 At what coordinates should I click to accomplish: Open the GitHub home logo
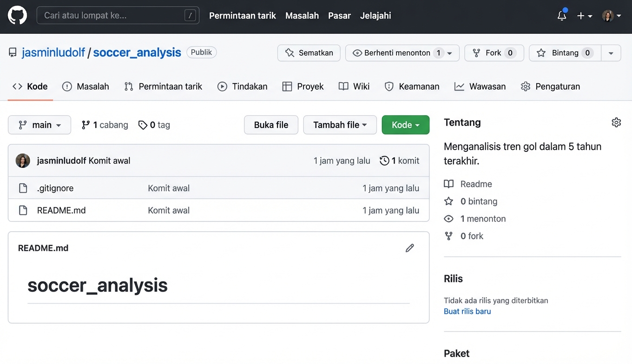tap(17, 15)
